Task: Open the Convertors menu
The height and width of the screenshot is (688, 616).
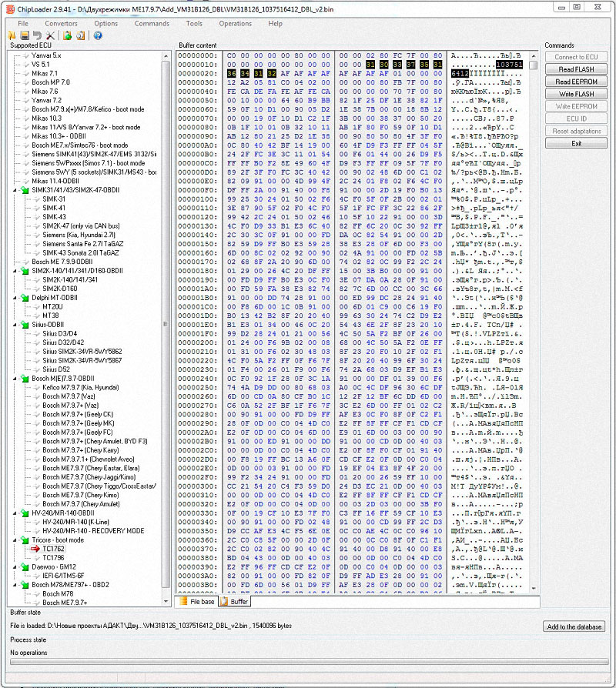Action: [x=61, y=23]
